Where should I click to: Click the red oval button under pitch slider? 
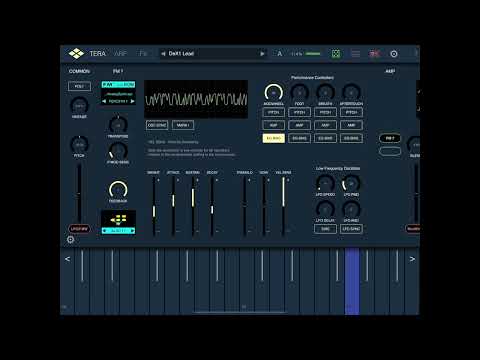79,229
